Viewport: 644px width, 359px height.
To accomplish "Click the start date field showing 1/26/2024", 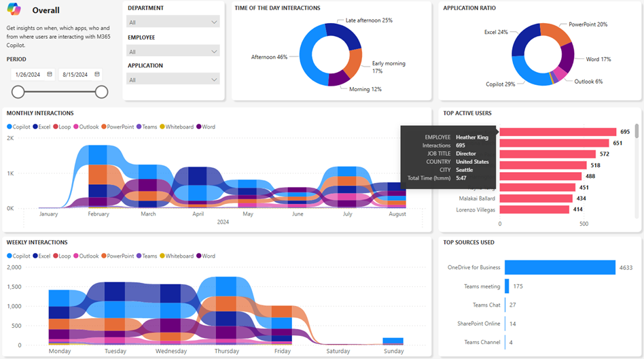I will [28, 75].
